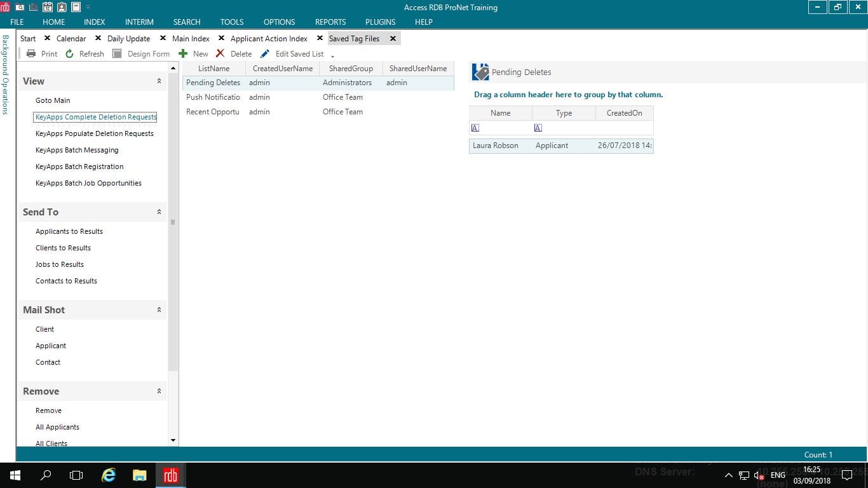Sort by ListName column header
The image size is (868, 488).
[214, 69]
